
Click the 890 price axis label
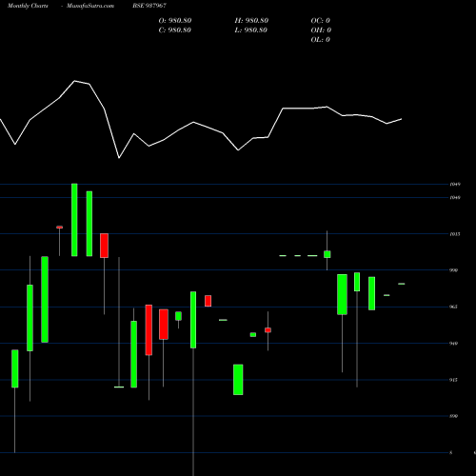454,416
